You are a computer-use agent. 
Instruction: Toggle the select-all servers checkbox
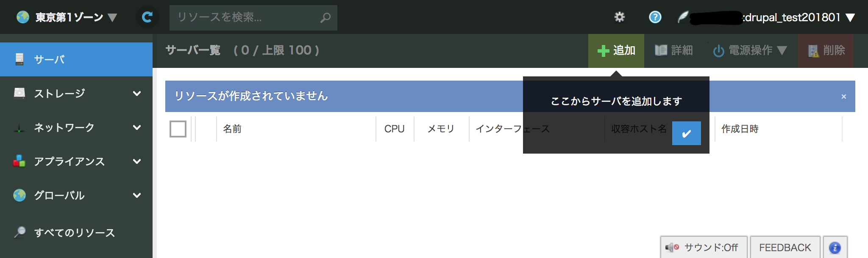[178, 129]
